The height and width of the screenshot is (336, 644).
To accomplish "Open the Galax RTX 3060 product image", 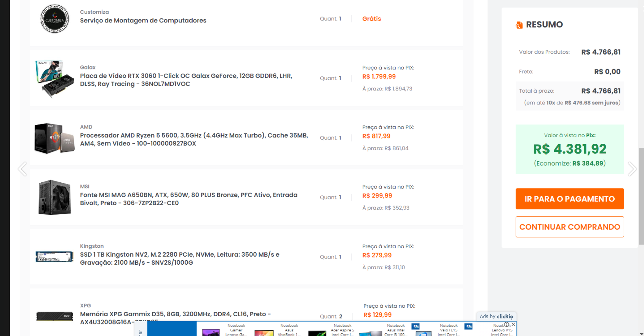I will point(55,79).
